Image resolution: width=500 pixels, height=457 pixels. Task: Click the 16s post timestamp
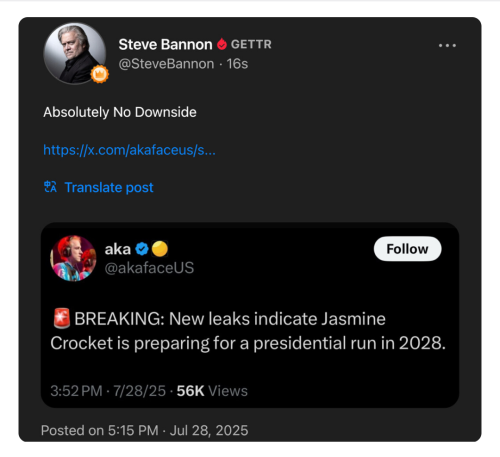pyautogui.click(x=237, y=64)
